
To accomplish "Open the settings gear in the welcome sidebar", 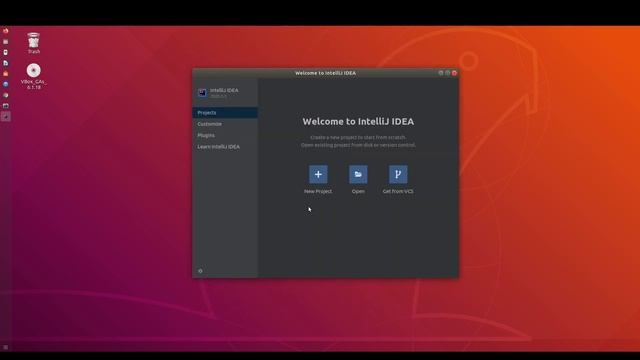I will coord(200,271).
